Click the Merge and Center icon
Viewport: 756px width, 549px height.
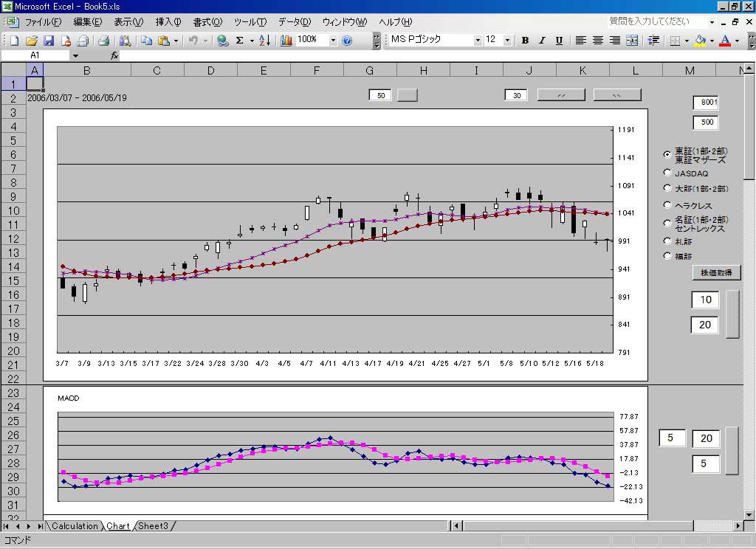(x=632, y=41)
